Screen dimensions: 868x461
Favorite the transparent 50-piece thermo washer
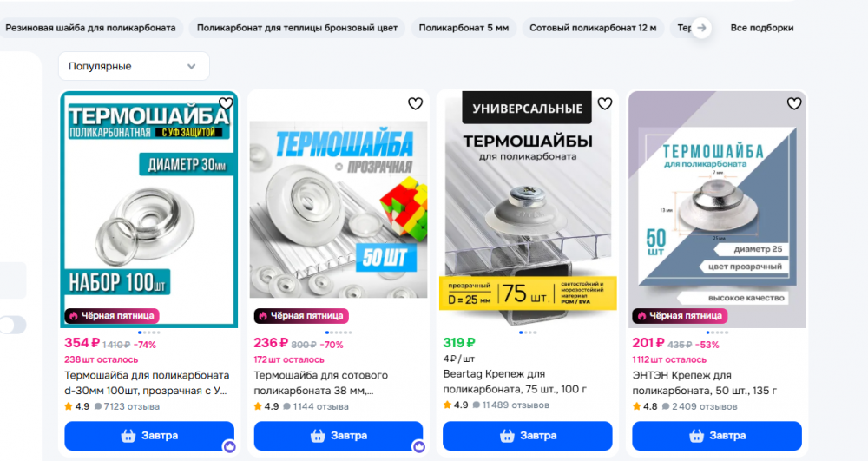click(x=415, y=103)
